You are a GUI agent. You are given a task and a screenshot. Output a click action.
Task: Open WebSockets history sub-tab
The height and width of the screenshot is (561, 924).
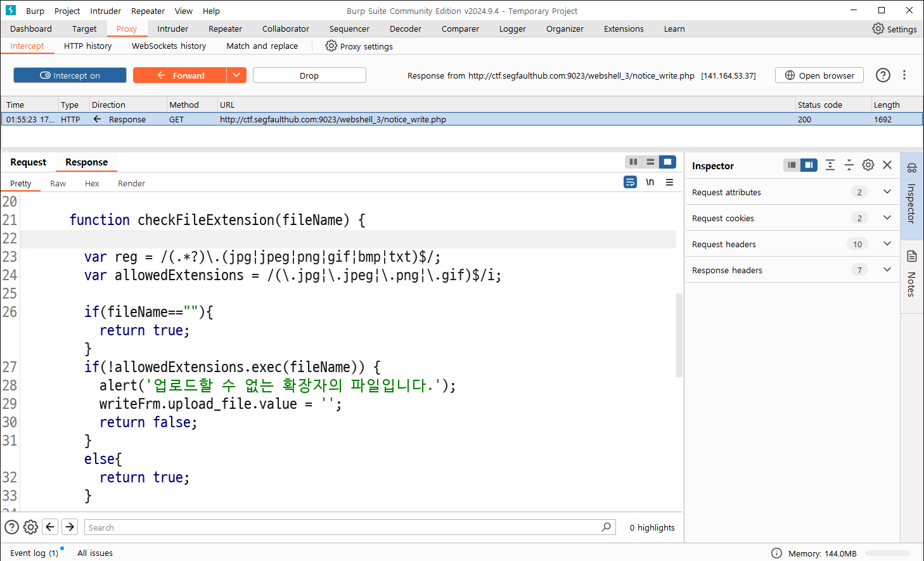point(169,46)
